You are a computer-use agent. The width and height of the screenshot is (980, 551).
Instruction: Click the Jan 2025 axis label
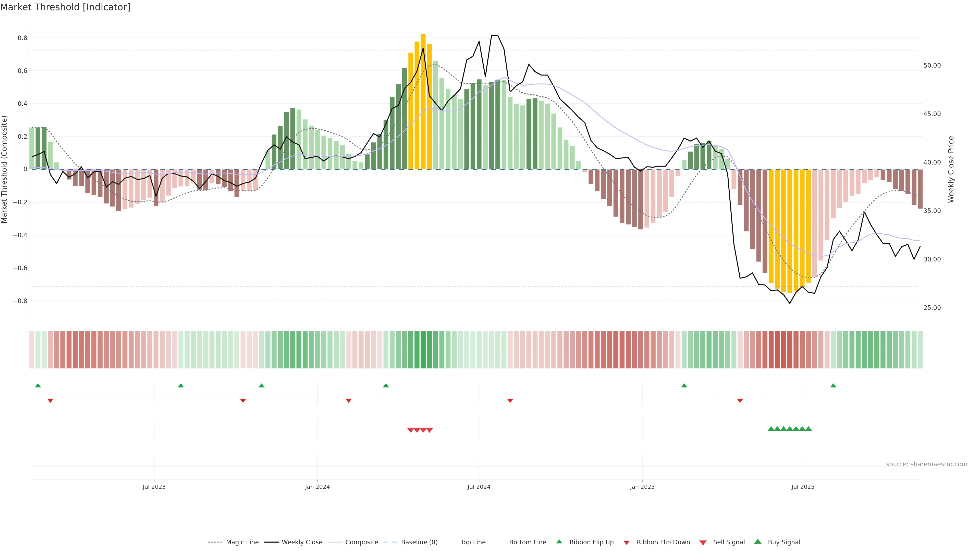coord(642,487)
